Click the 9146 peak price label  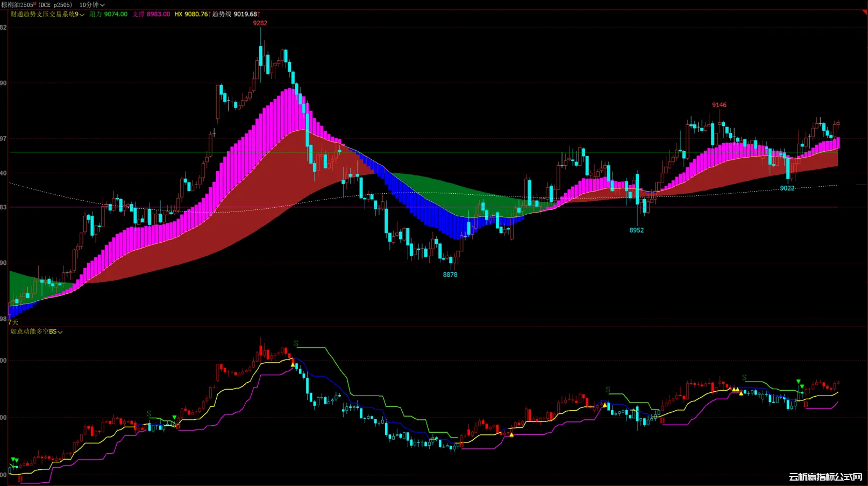[719, 105]
